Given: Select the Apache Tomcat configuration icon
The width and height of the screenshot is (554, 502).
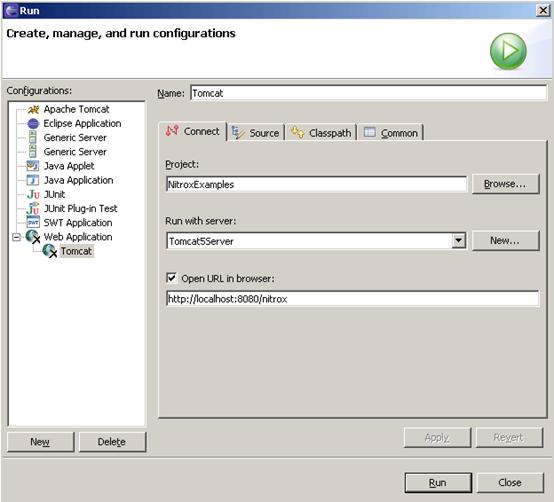Looking at the screenshot, I should [x=33, y=110].
